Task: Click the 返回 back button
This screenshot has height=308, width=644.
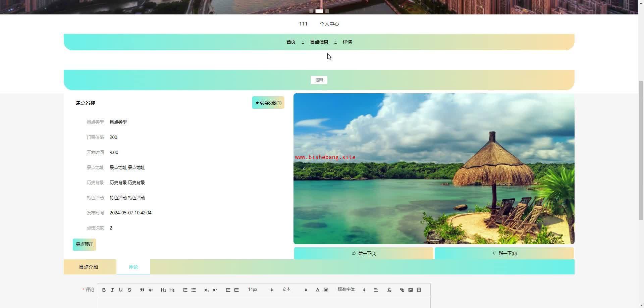Action: pos(319,80)
